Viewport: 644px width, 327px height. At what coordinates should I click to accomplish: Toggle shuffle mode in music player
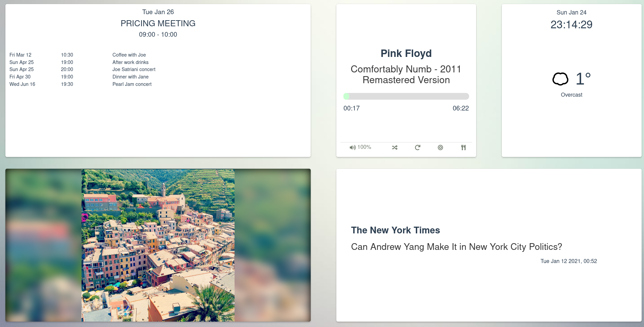click(x=395, y=148)
